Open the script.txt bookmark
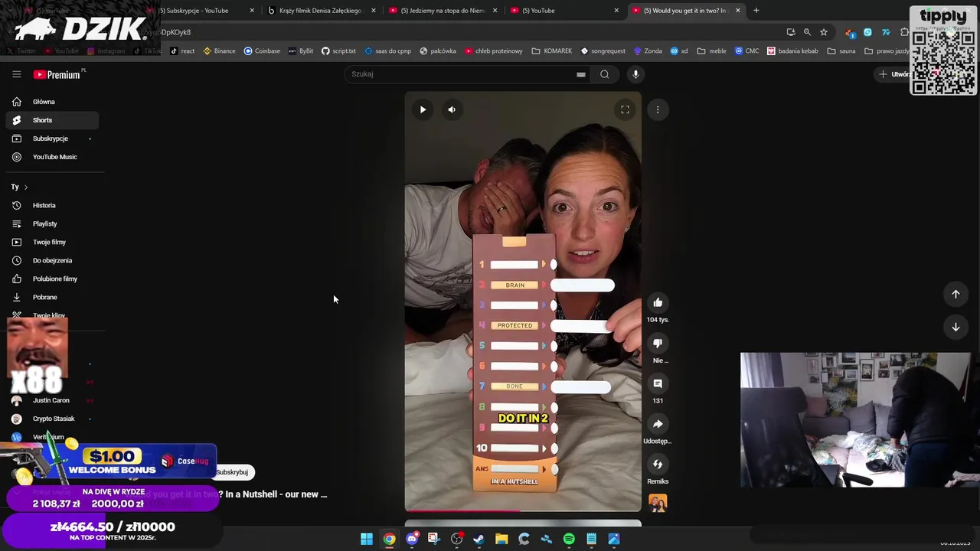 click(x=338, y=51)
